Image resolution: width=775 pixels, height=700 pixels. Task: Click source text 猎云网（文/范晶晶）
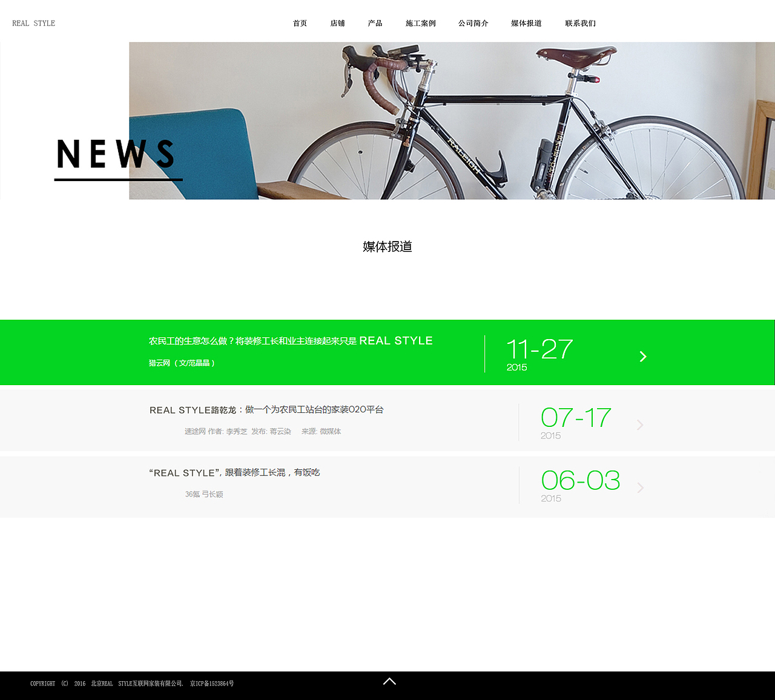pos(182,363)
